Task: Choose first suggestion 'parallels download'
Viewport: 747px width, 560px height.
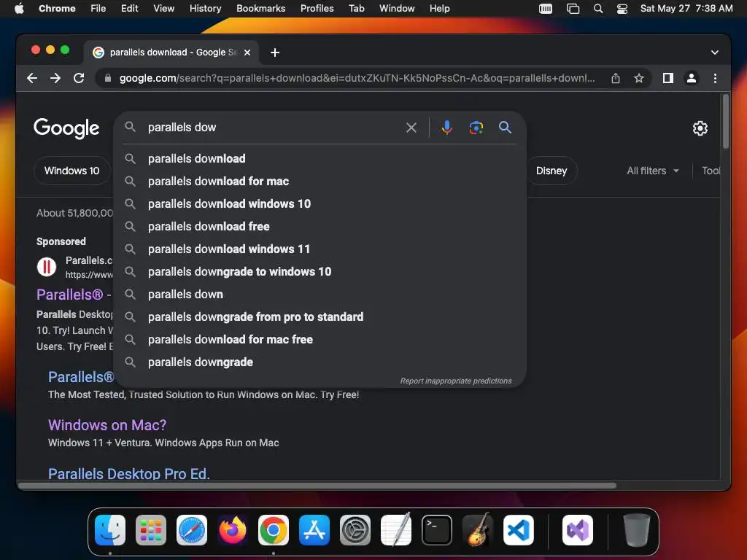Action: (x=320, y=158)
